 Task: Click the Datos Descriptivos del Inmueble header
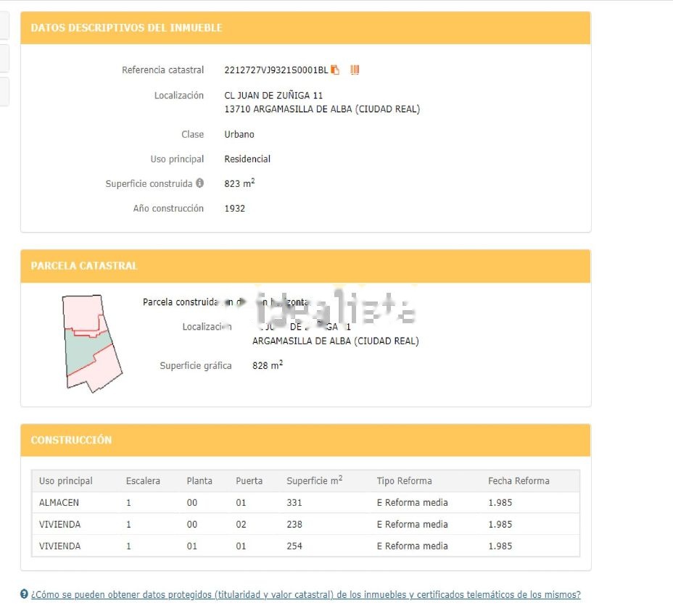126,28
